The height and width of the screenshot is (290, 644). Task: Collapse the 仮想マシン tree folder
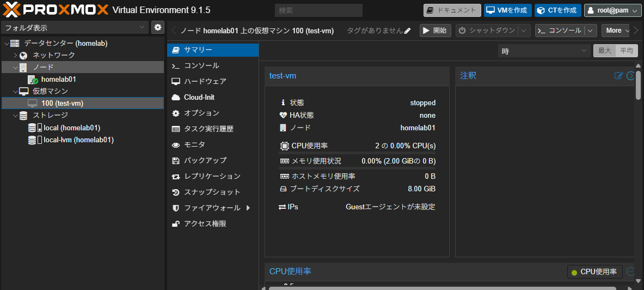[16, 92]
